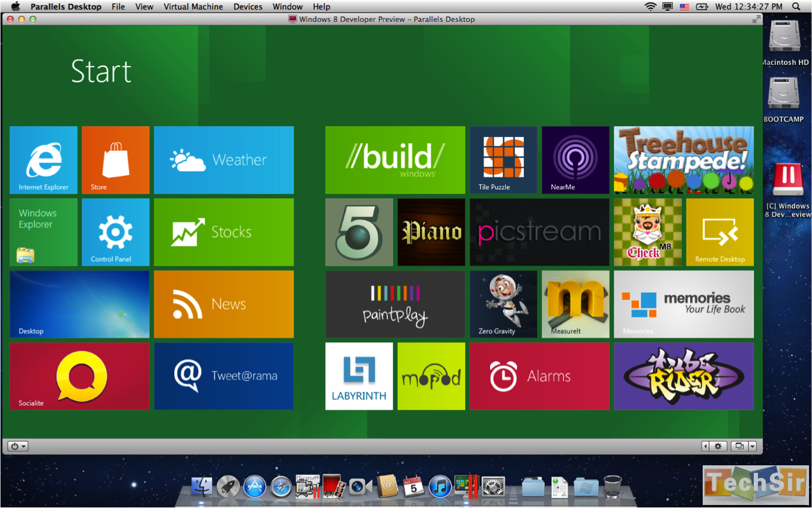Open Remote Desktop from the Start screen
812x508 pixels.
pyautogui.click(x=720, y=232)
